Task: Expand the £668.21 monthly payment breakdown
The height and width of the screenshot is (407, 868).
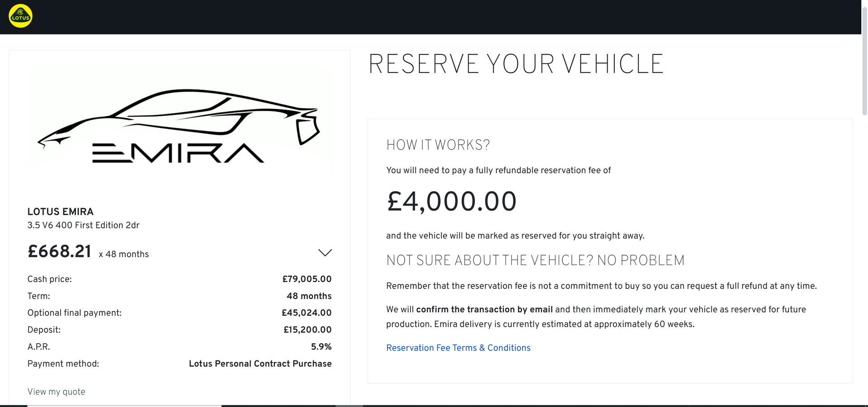Action: point(59,252)
